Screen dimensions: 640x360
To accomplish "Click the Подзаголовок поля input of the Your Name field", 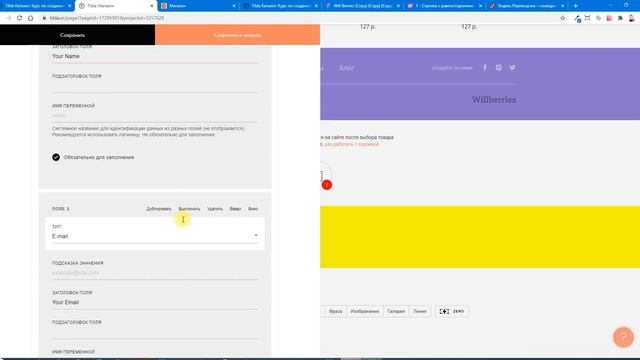I will (x=155, y=87).
